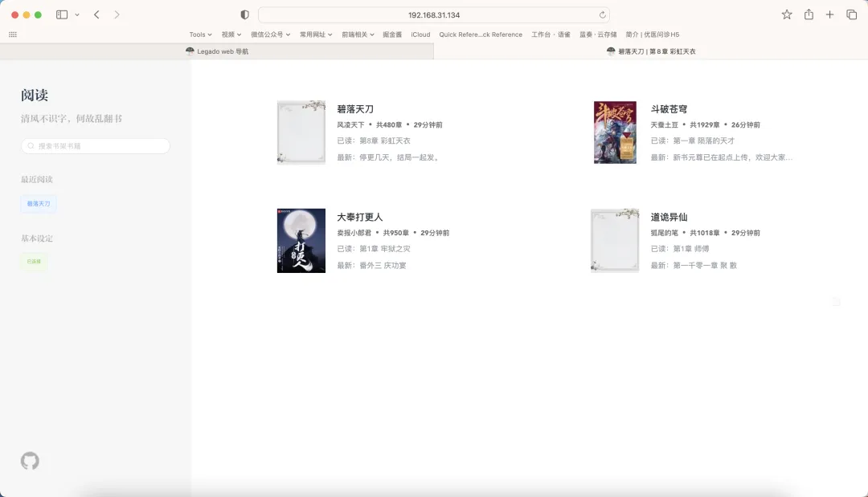The height and width of the screenshot is (497, 868).
Task: Click the 斗破苍穹 book title
Action: pos(669,109)
